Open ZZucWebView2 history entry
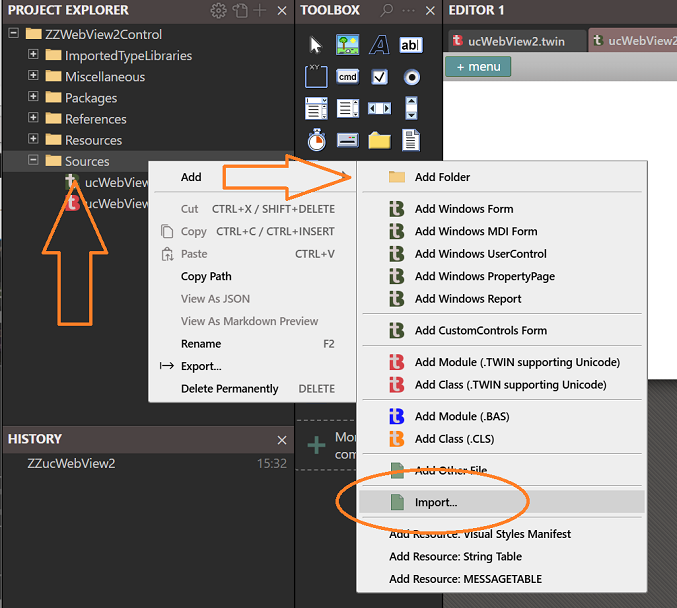677x608 pixels. (72, 463)
